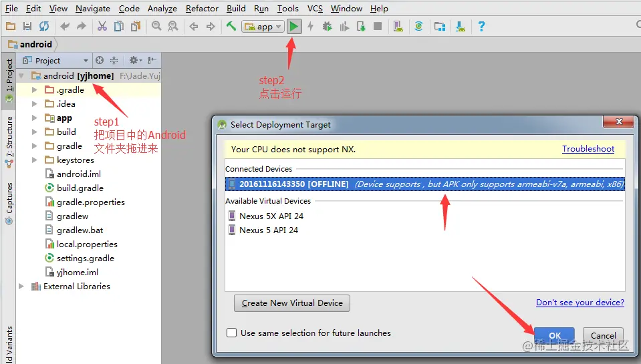Open the Project Structure icon
The height and width of the screenshot is (364, 641).
pyautogui.click(x=439, y=27)
